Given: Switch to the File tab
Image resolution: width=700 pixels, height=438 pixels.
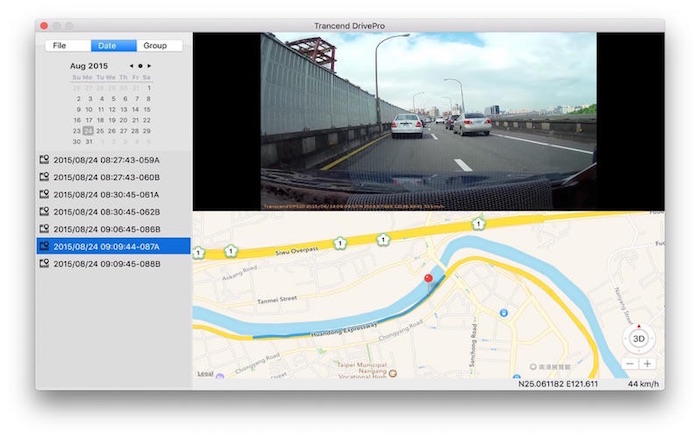Looking at the screenshot, I should click(x=68, y=46).
